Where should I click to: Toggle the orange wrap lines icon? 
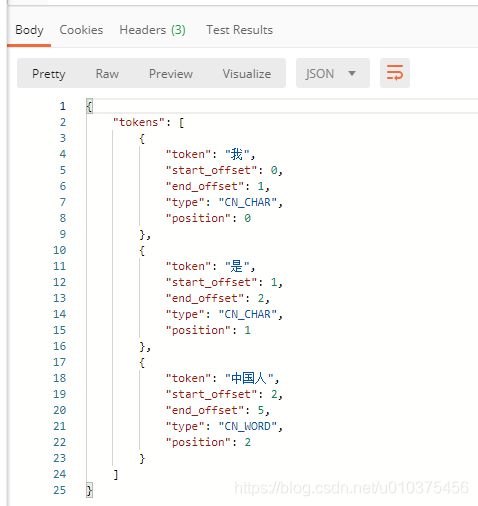coord(395,73)
